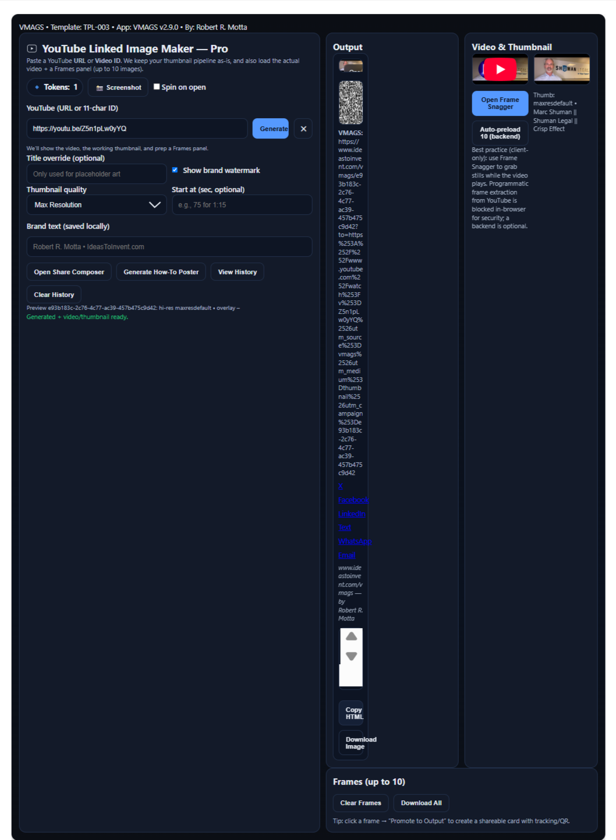Viewport: 616px width, 840px height.
Task: Enable the Spin on open checkbox
Action: pyautogui.click(x=157, y=87)
